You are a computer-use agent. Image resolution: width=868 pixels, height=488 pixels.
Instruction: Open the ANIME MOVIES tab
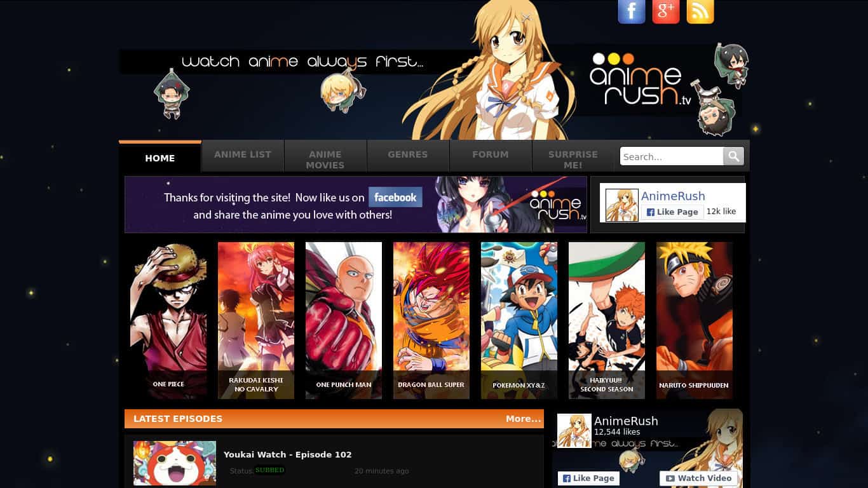(325, 157)
